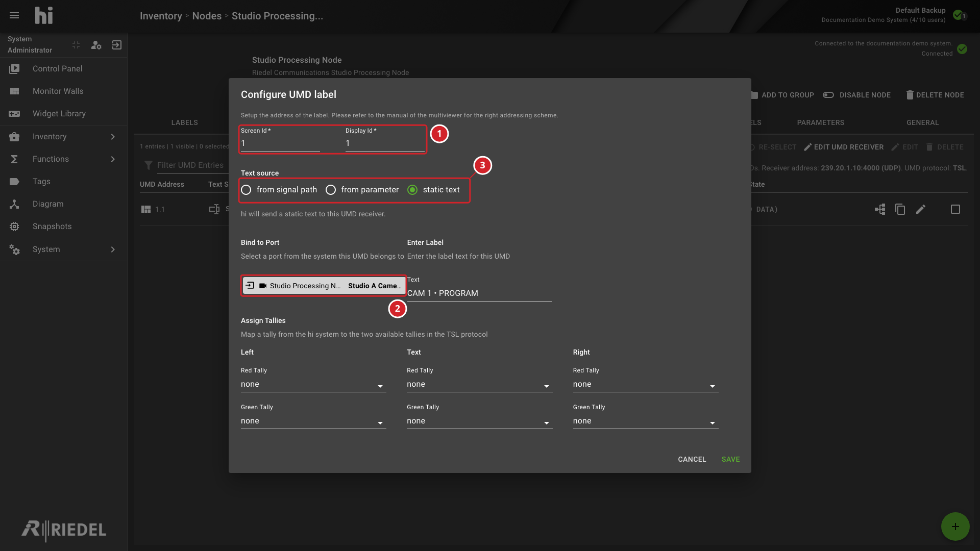Click the filter funnel icon
Image resolution: width=980 pixels, height=551 pixels.
coord(148,165)
